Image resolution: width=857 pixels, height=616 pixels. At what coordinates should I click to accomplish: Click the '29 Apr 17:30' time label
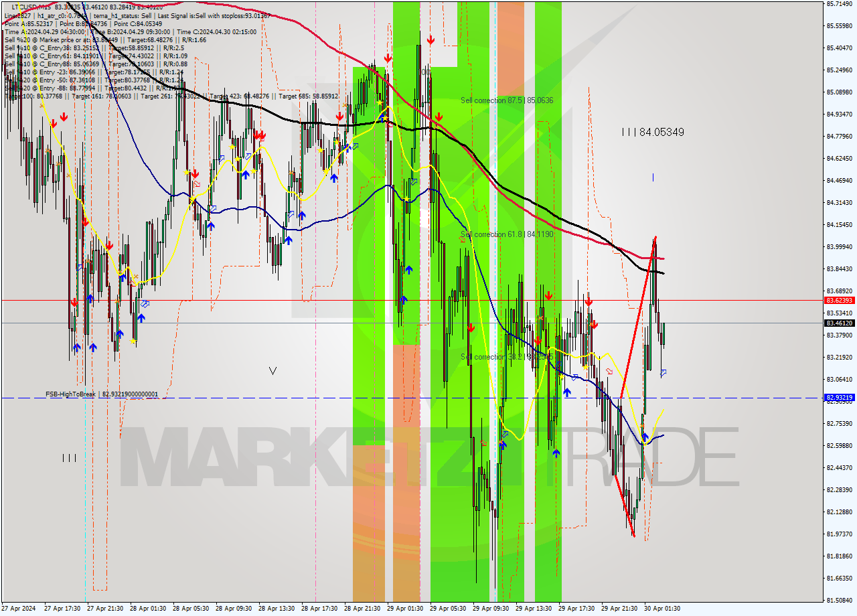click(576, 609)
